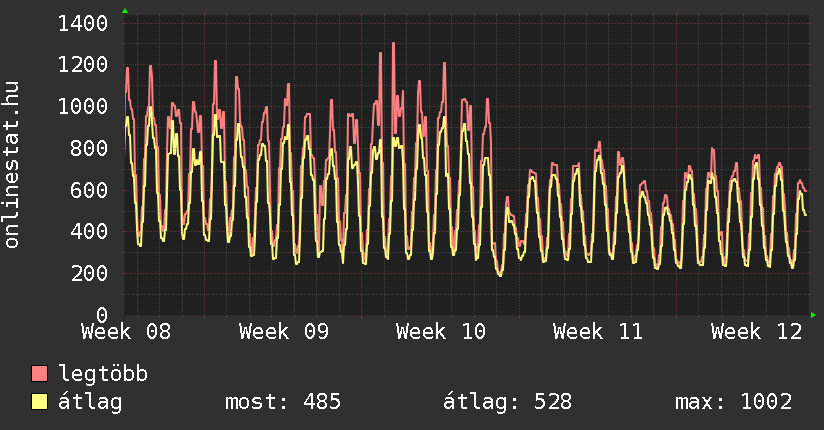Select the legtöbb legend label text
The height and width of the screenshot is (430, 824).
[103, 375]
